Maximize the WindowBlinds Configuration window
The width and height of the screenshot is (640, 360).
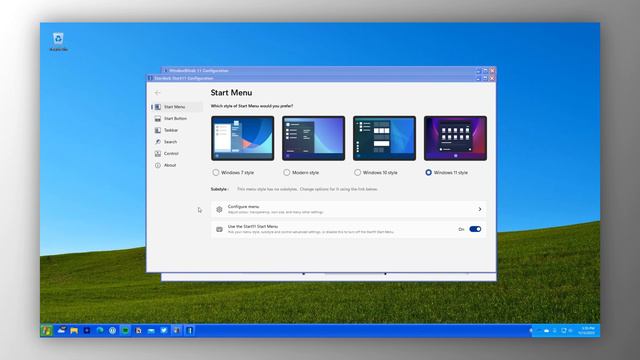(485, 71)
